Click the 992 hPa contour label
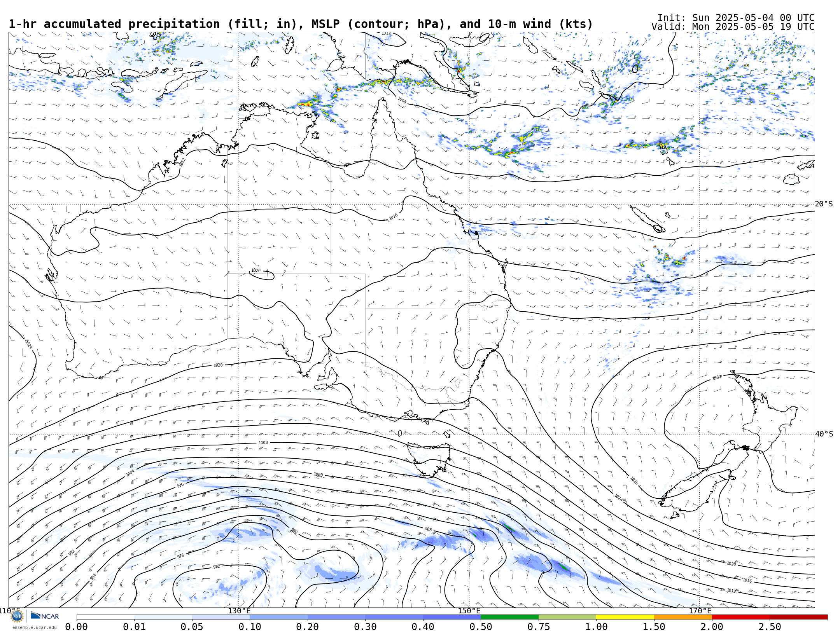This screenshot has width=840, height=632. tap(72, 553)
